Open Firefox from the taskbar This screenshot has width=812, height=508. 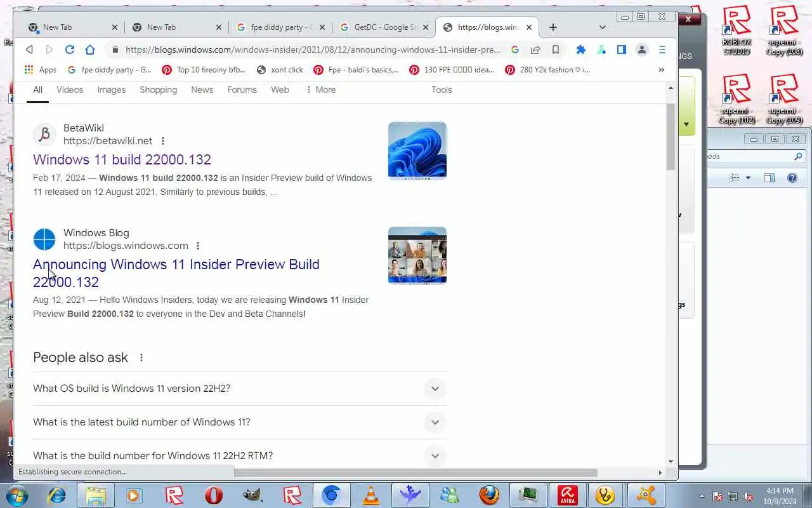coord(489,495)
